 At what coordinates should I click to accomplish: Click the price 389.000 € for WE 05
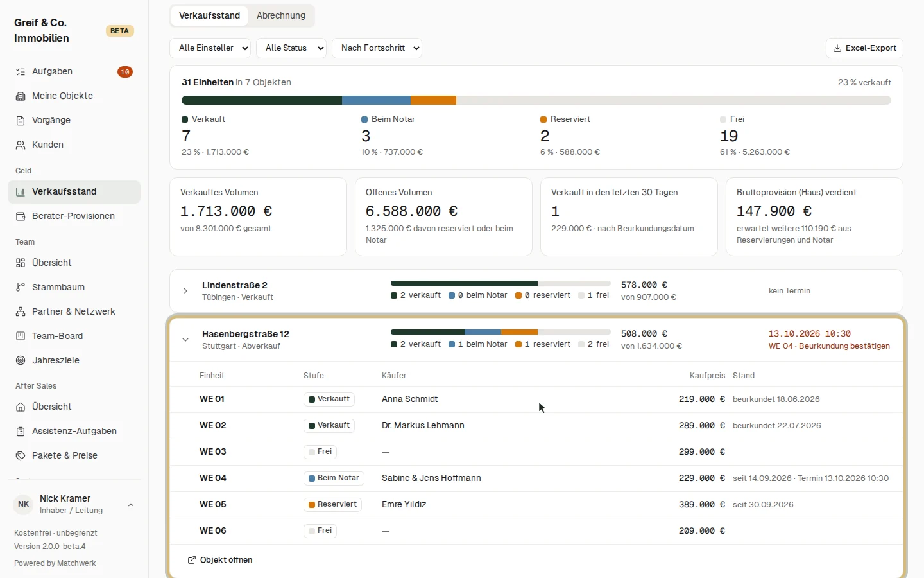[702, 505]
